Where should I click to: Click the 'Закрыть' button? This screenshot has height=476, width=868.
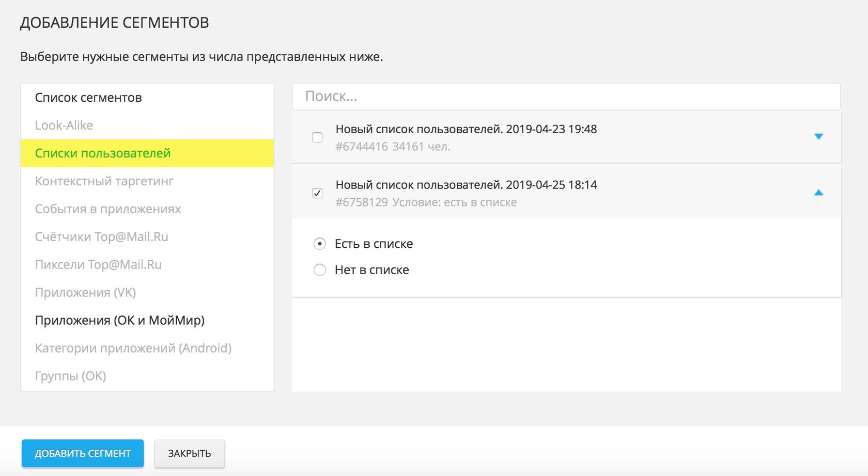point(190,453)
